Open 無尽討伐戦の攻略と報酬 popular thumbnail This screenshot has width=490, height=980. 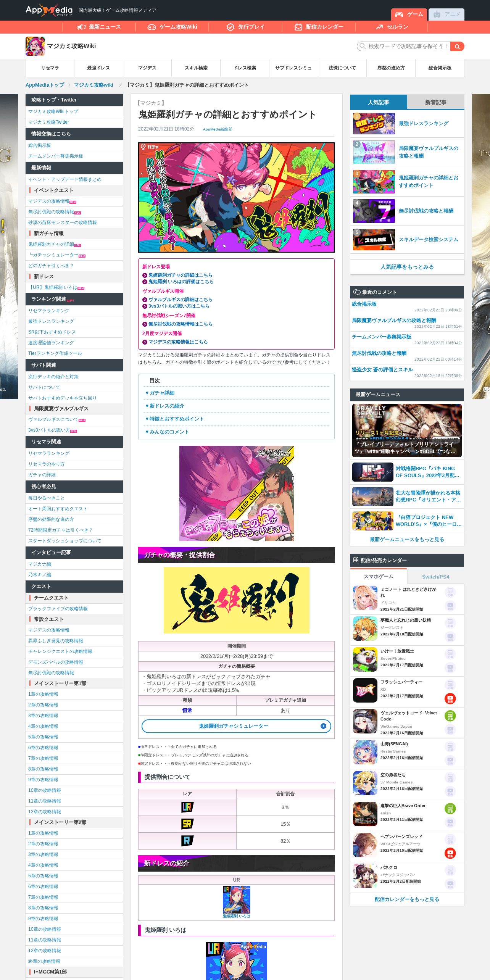pyautogui.click(x=374, y=211)
